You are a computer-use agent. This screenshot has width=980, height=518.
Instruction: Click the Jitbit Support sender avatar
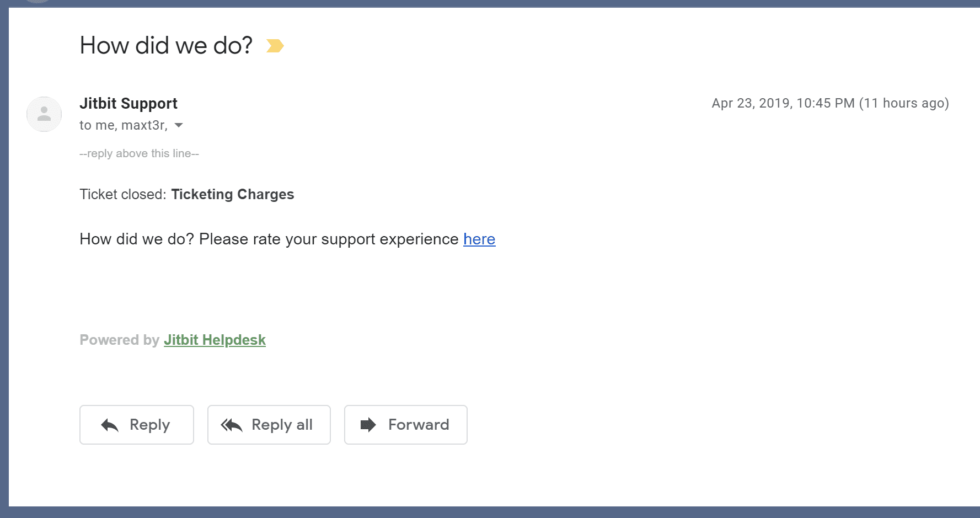pos(44,114)
